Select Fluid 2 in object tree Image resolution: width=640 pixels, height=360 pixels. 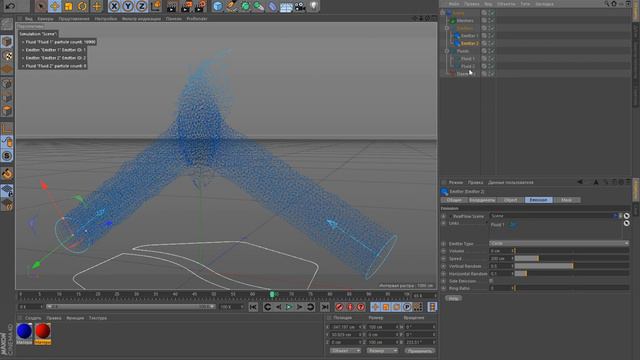point(468,66)
